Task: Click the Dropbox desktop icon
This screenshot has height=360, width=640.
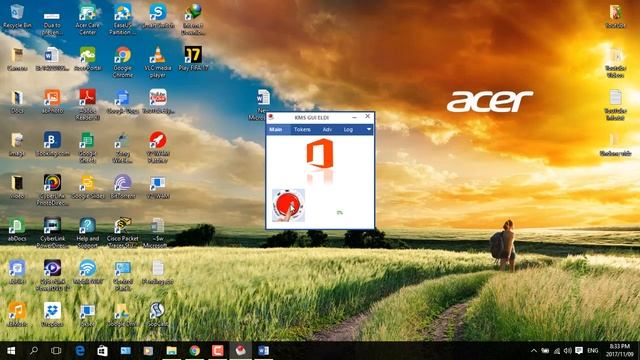Action: tap(52, 314)
